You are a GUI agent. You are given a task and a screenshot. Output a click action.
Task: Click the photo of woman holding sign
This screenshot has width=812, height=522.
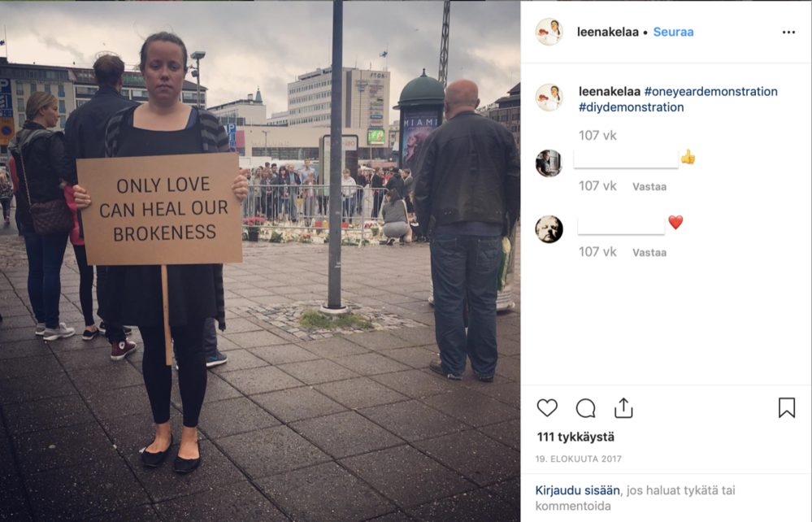(x=260, y=261)
